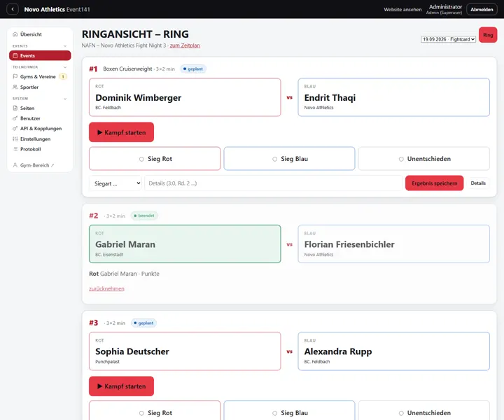Start fight #3 with Kampf starten
504x420 pixels.
(x=122, y=386)
